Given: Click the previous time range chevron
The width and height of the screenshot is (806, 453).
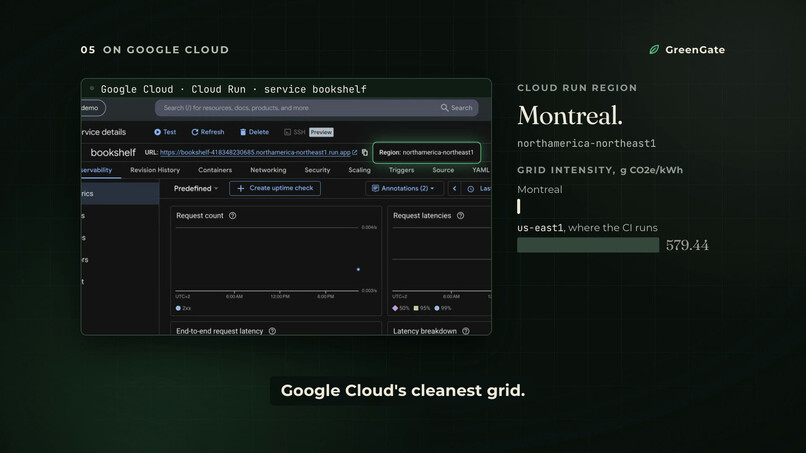Looking at the screenshot, I should point(454,189).
